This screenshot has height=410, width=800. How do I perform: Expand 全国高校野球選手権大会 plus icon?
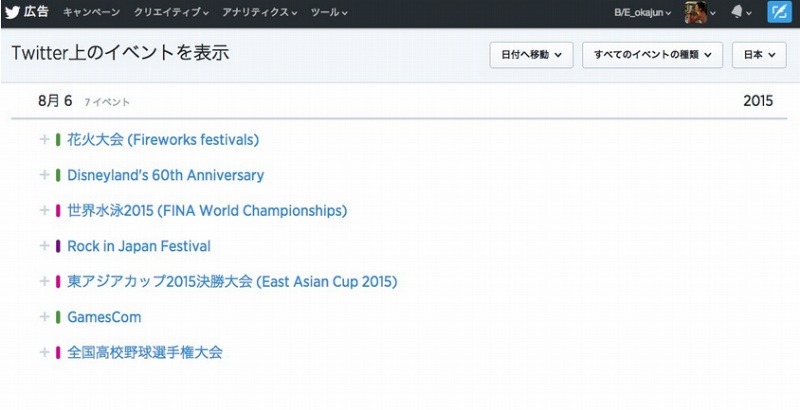coord(44,352)
